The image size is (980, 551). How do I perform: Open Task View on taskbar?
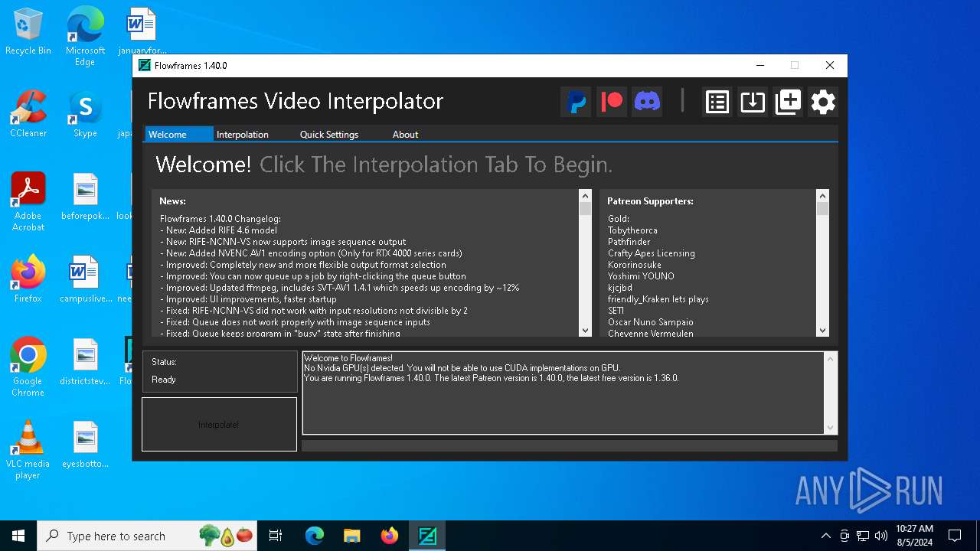(276, 536)
